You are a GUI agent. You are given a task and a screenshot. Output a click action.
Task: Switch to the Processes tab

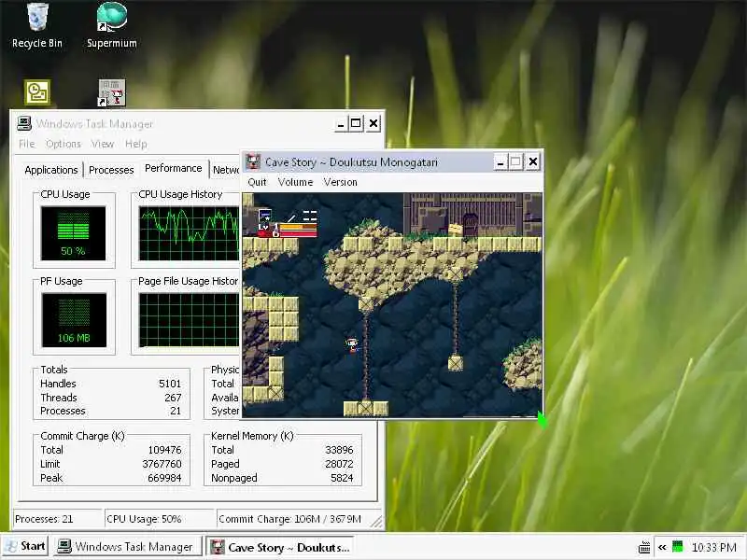coord(111,170)
